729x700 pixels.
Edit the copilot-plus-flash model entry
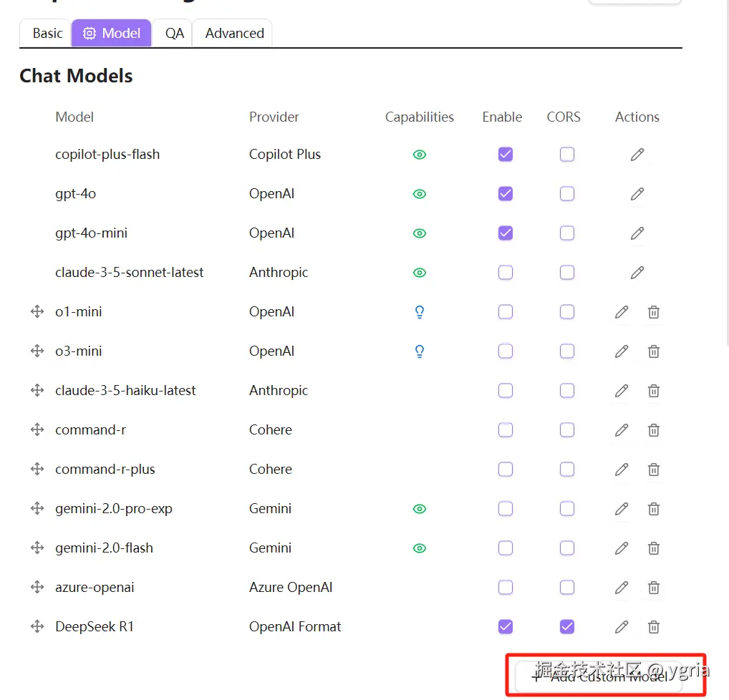(637, 155)
